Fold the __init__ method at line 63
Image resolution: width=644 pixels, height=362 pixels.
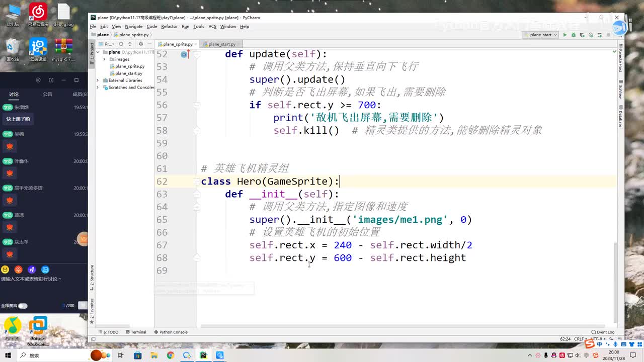197,194
